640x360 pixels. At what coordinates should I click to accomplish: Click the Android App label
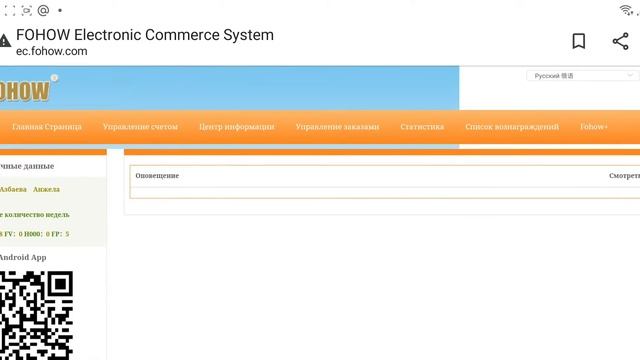[23, 258]
